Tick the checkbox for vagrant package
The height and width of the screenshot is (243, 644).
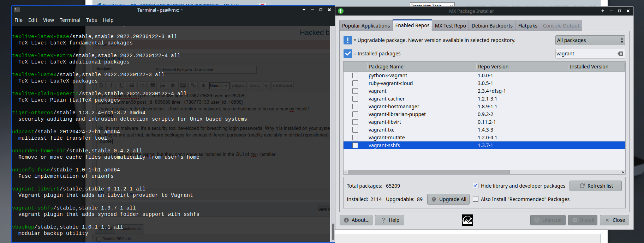click(355, 91)
